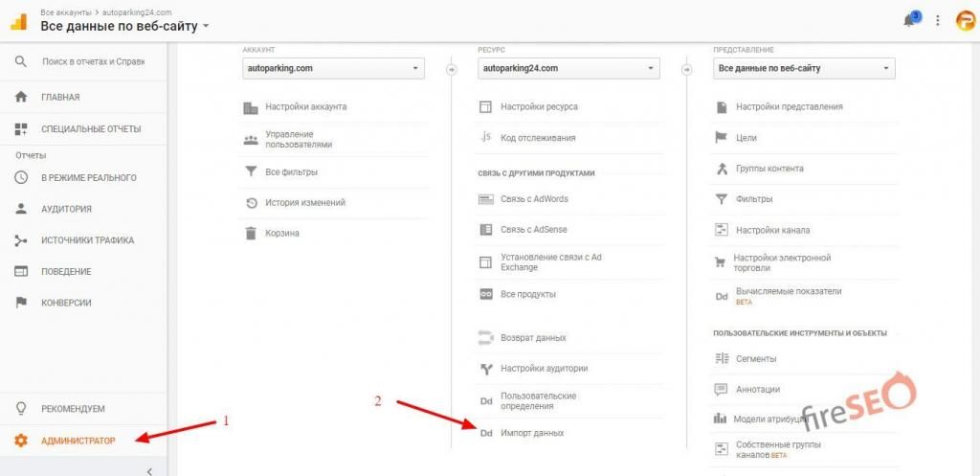Click the Goals flag icon (Цели)
Image resolution: width=980 pixels, height=476 pixels.
722,138
